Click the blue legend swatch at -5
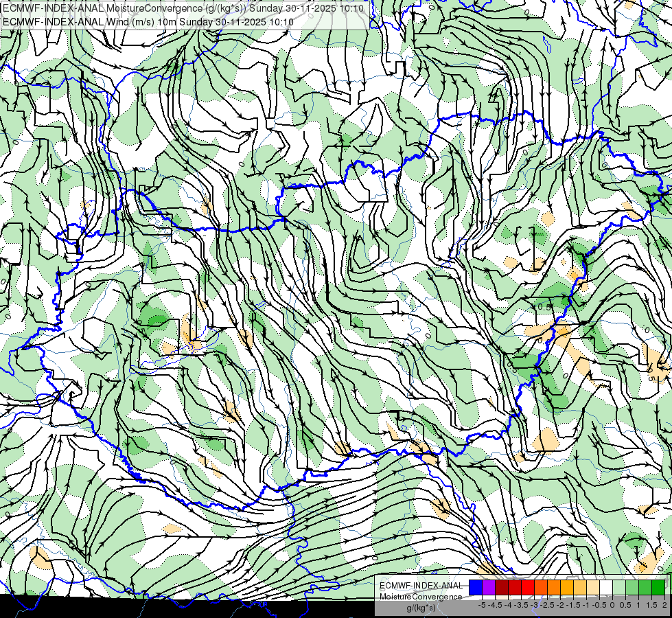 [476, 588]
